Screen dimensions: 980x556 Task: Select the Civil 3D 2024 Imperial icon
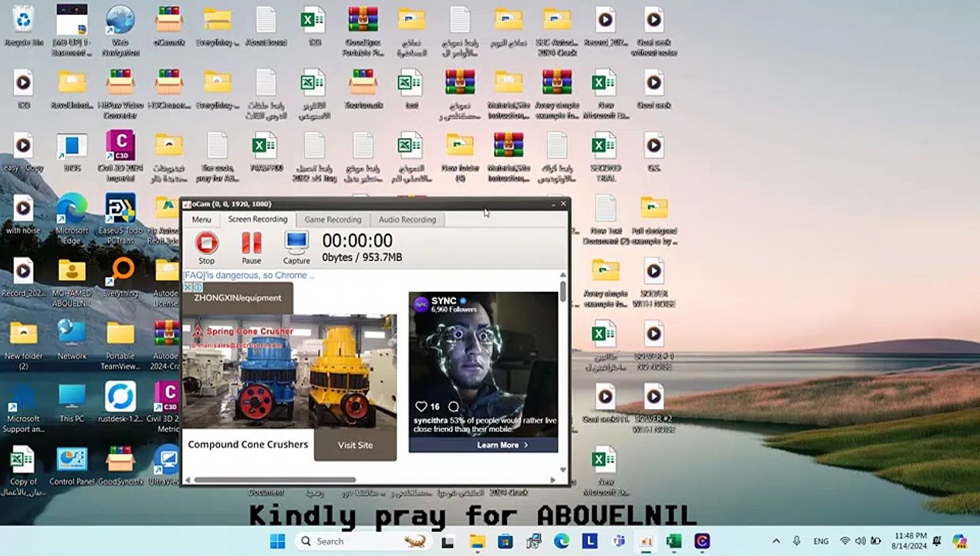pyautogui.click(x=120, y=157)
